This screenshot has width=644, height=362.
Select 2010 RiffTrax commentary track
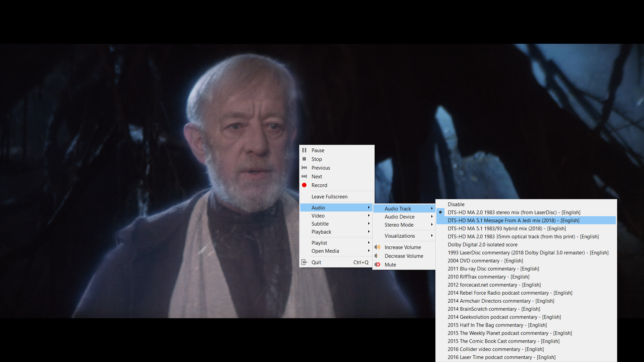[526, 277]
